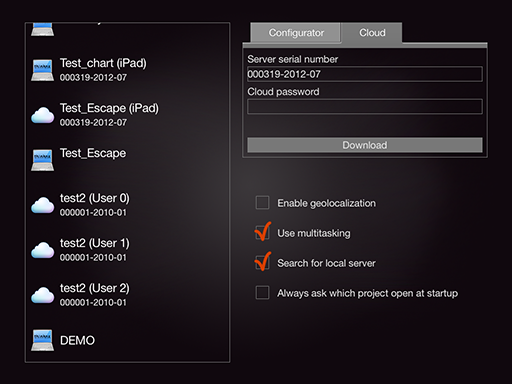
Task: Click the cloud icon for test2 (User 2)
Action: [42, 295]
